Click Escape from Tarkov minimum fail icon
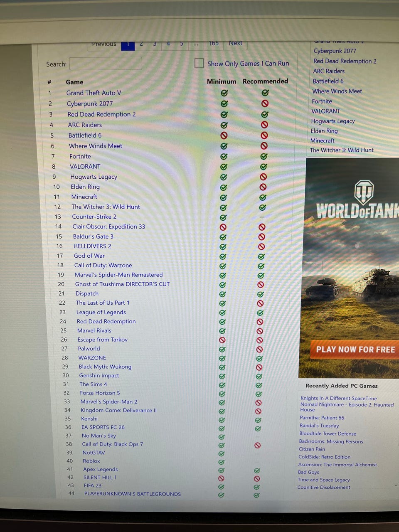The height and width of the screenshot is (532, 399). 222,340
